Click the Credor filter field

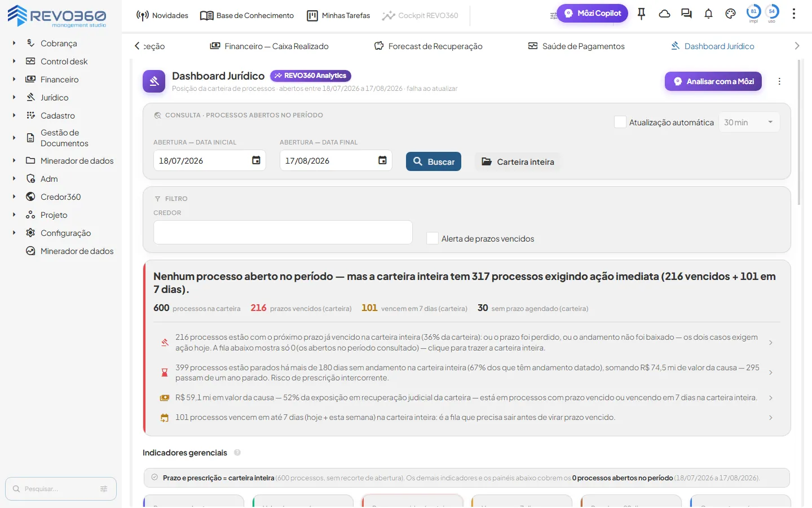283,232
